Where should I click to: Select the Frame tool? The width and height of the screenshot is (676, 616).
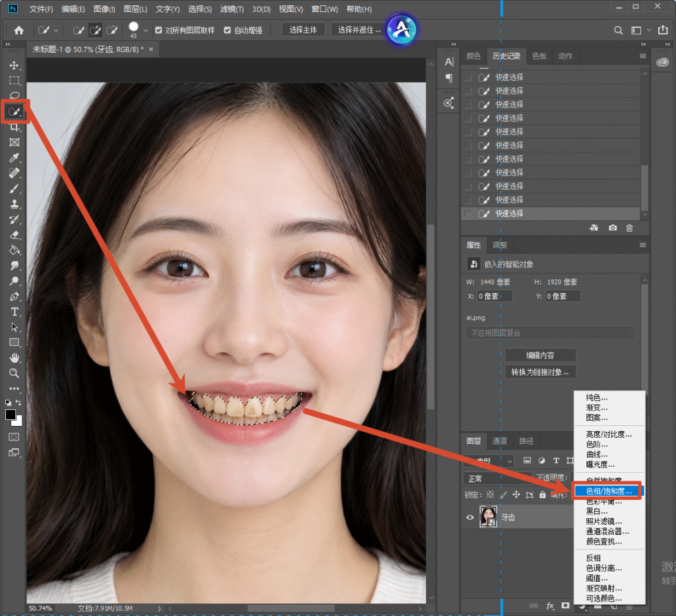click(15, 142)
